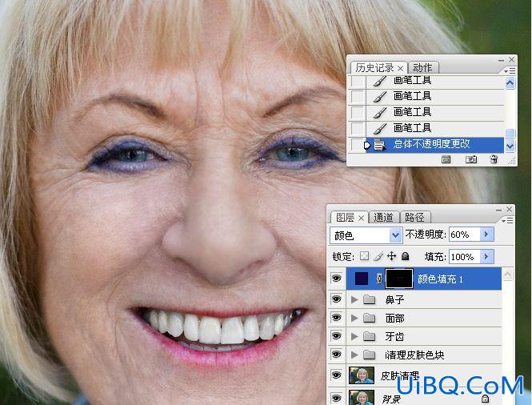Image resolution: width=532 pixels, height=405 pixels.
Task: Select the black layer mask thumbnail
Action: 399,279
